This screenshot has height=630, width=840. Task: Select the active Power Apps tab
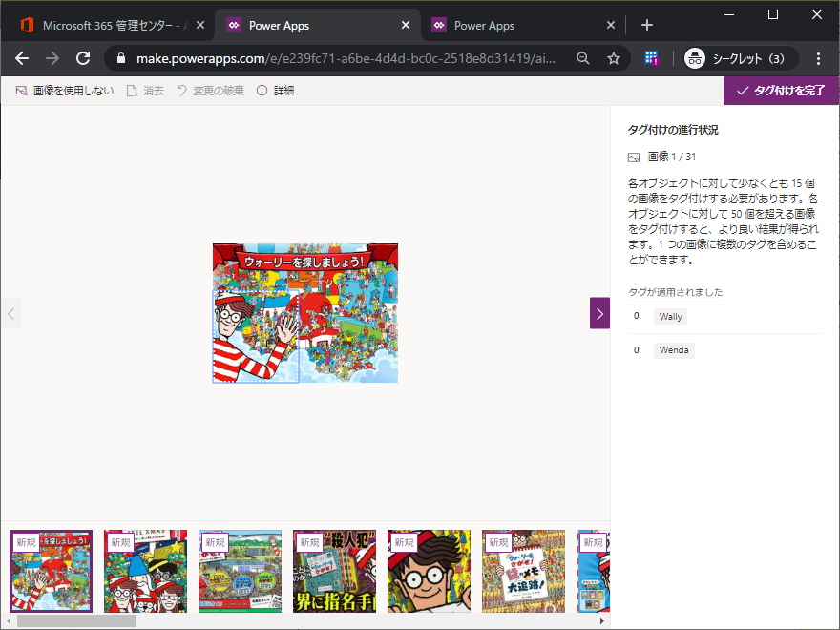318,25
